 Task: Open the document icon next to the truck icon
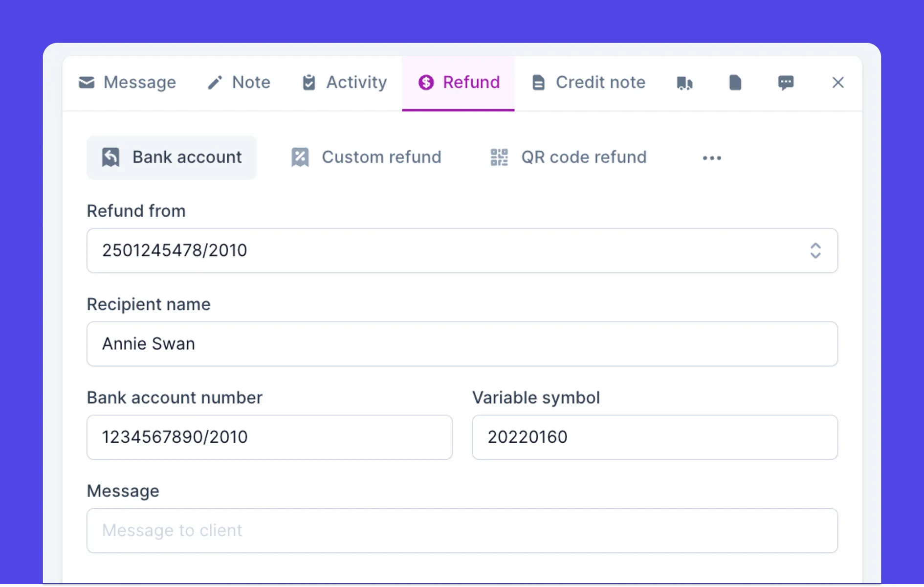pos(735,82)
